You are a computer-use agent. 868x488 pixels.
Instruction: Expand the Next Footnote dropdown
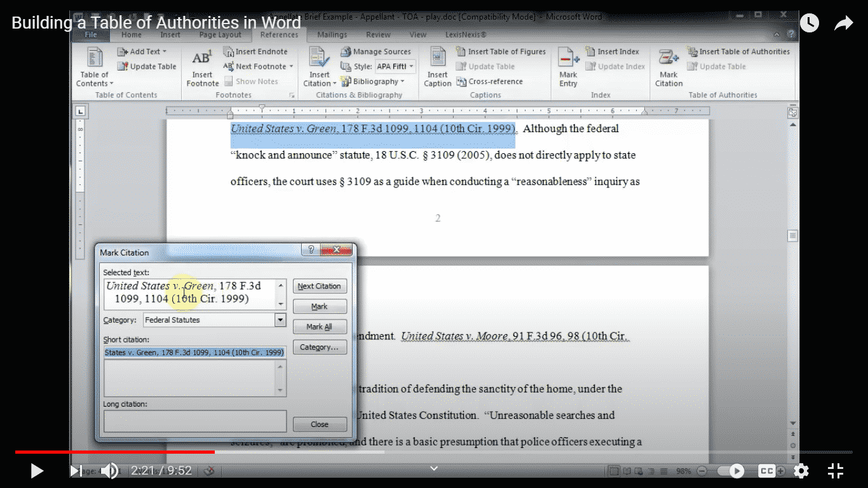click(x=292, y=66)
